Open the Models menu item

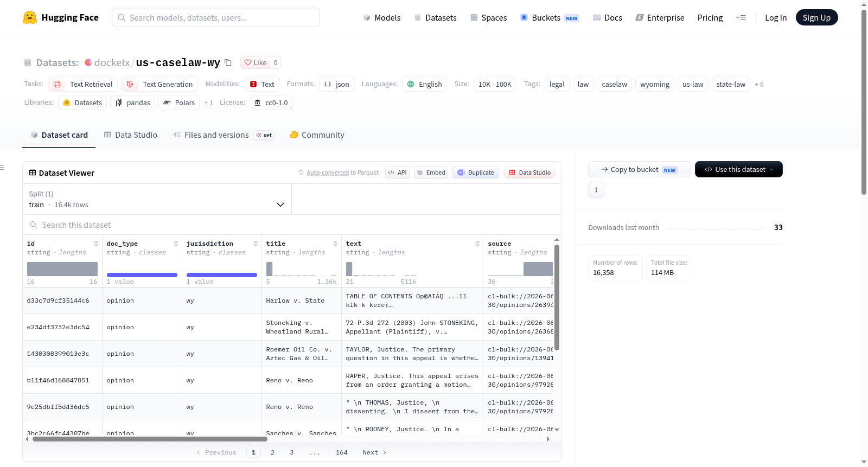[x=382, y=17]
